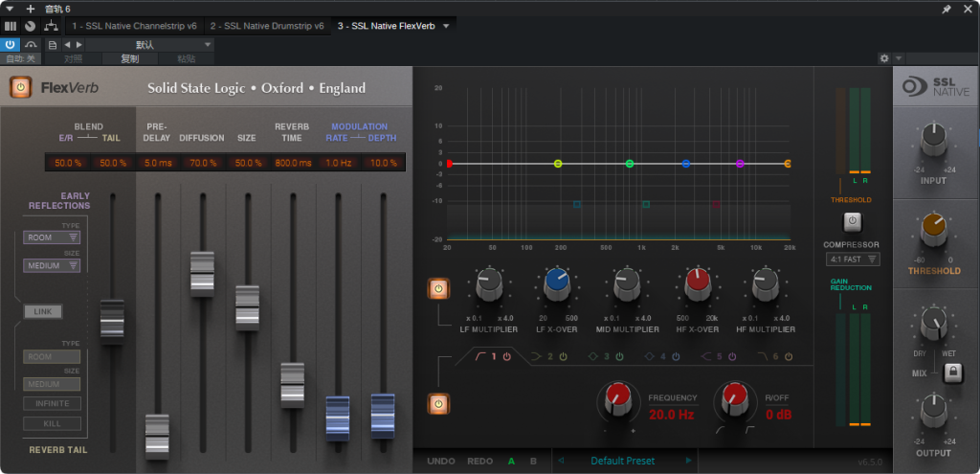Select band 1 high-pass shape icon

(482, 356)
